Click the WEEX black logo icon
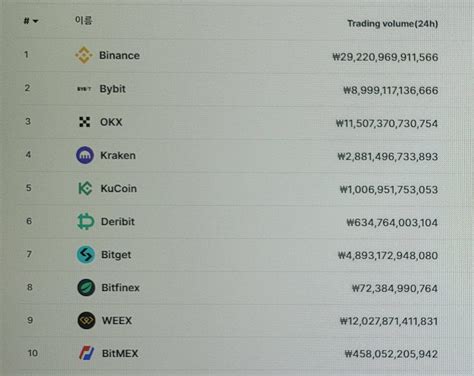 [86, 321]
